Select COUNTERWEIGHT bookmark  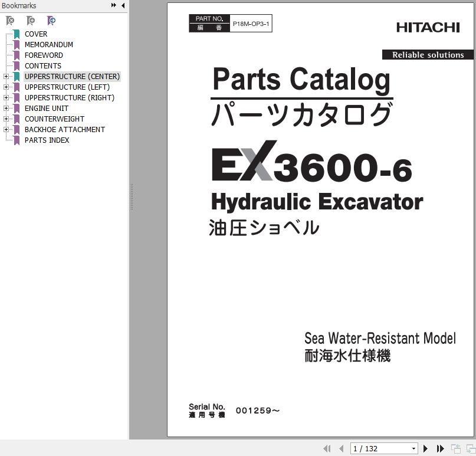coord(55,119)
